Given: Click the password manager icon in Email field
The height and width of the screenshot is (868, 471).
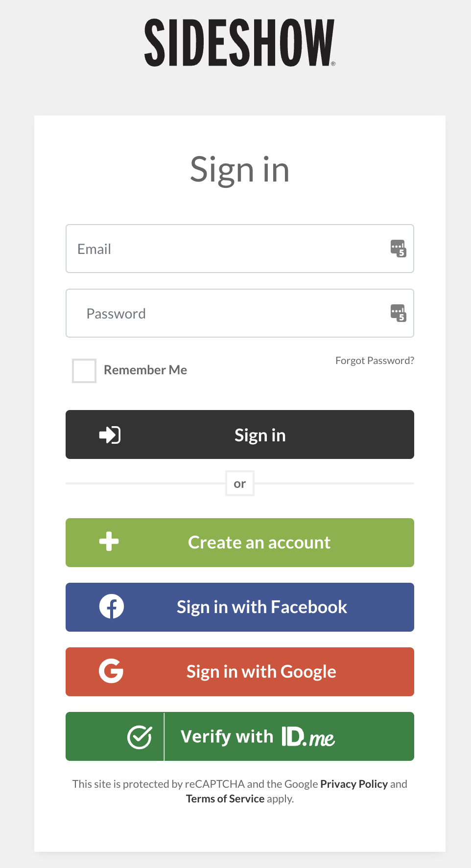Looking at the screenshot, I should (398, 249).
